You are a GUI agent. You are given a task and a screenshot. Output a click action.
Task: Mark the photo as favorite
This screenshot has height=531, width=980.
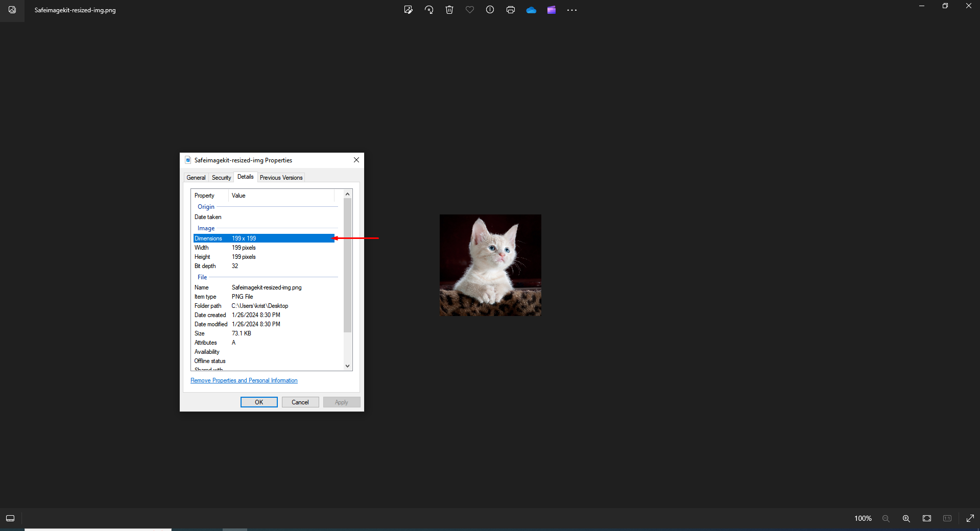[x=470, y=10]
